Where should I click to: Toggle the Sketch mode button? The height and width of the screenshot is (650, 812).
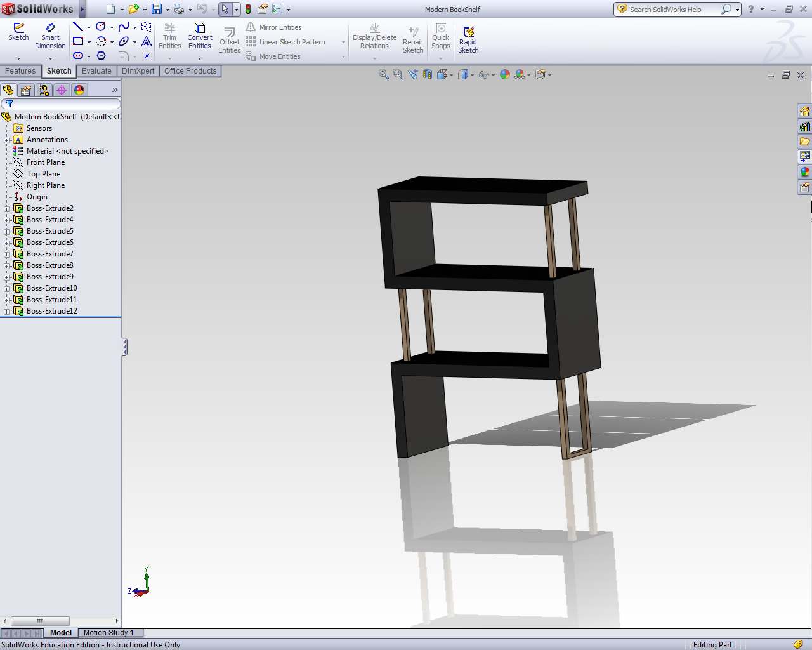(18, 32)
